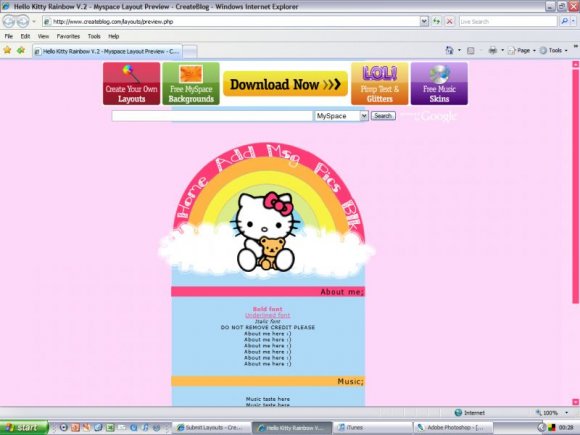Select the Hello Kitty Rainbow V.2 browser tab

(x=107, y=51)
